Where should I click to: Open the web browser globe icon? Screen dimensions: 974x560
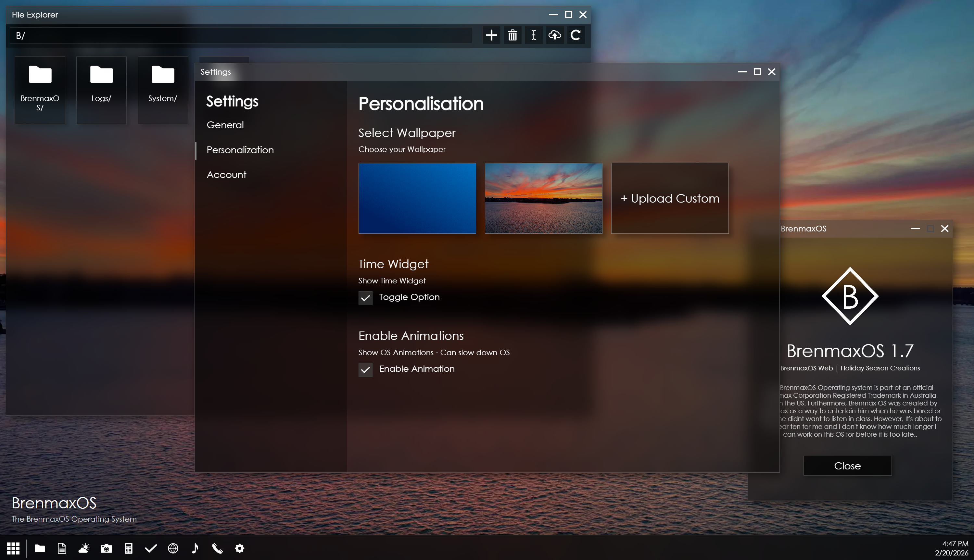(x=173, y=548)
